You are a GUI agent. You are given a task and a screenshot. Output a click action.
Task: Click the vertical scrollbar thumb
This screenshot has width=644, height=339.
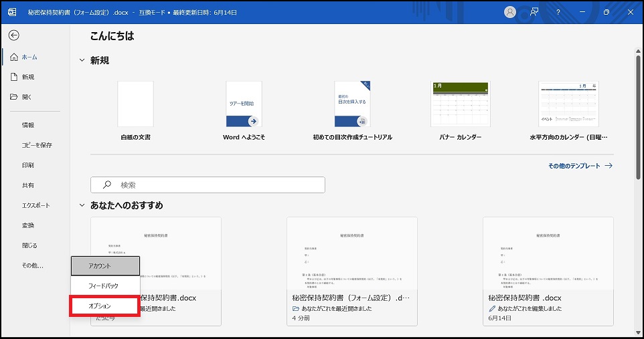point(638,118)
